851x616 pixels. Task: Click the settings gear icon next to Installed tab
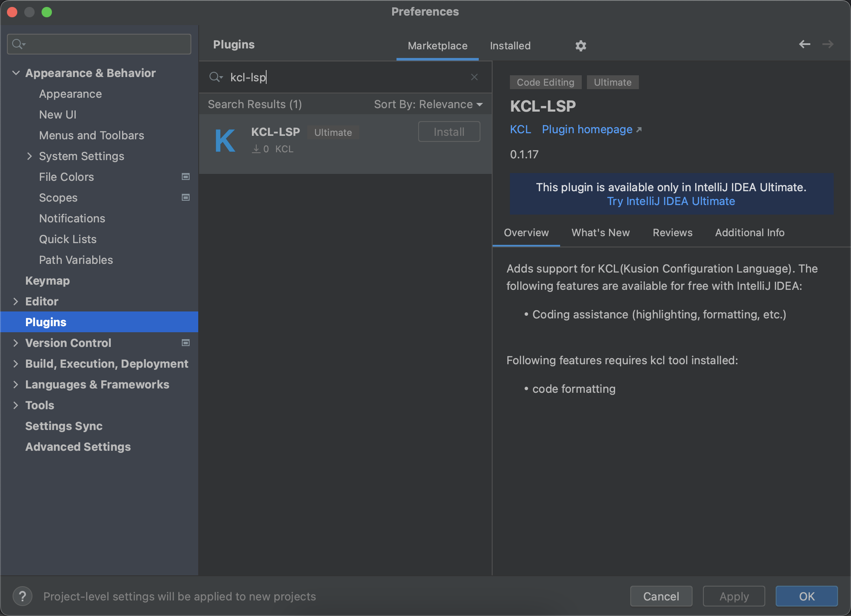(x=581, y=45)
